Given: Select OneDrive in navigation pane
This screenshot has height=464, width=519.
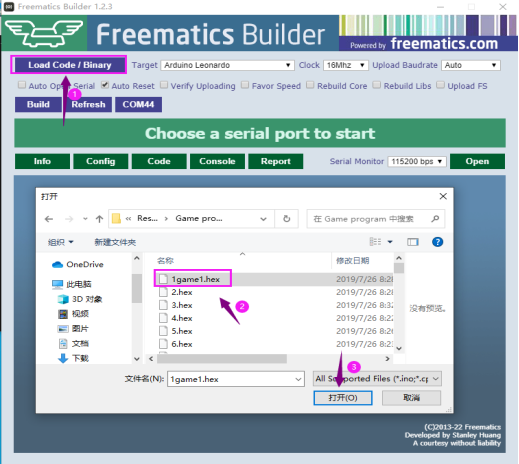Looking at the screenshot, I should tap(78, 264).
